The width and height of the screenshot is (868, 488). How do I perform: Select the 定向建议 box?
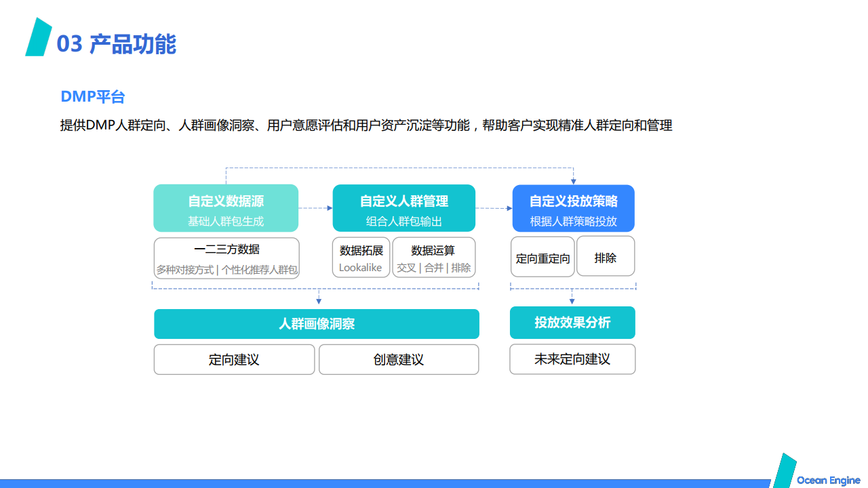(x=234, y=360)
